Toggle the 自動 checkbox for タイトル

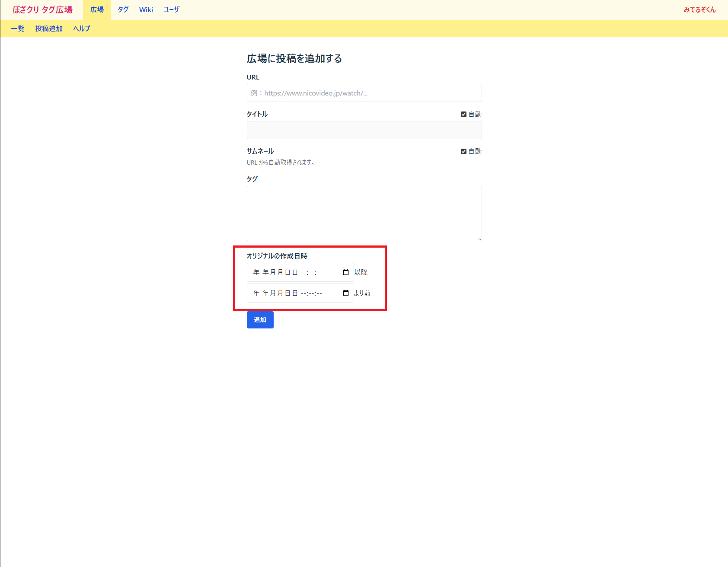pos(463,114)
